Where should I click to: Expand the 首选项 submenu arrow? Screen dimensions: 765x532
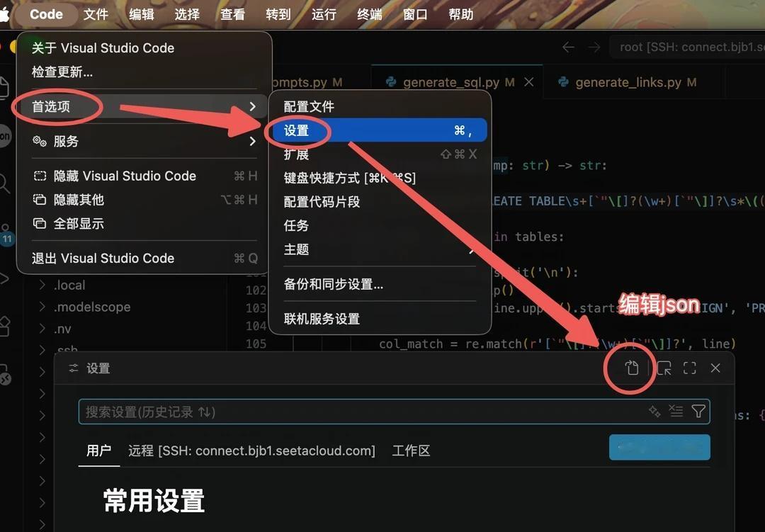click(252, 106)
